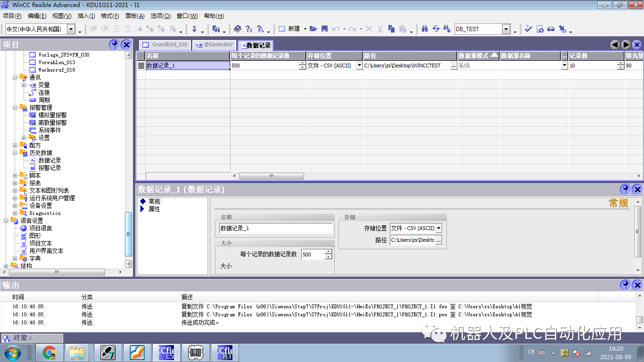Run the compiler check mark icon
Viewport: 644px width, 362px height.
point(528,29)
